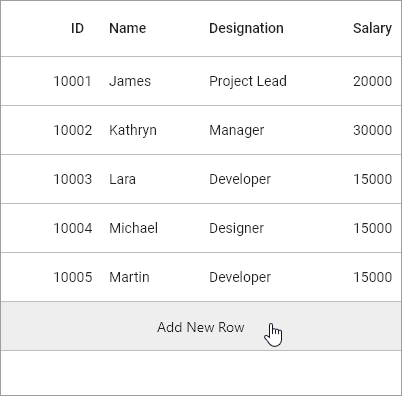Click the Designation column header

tap(246, 28)
